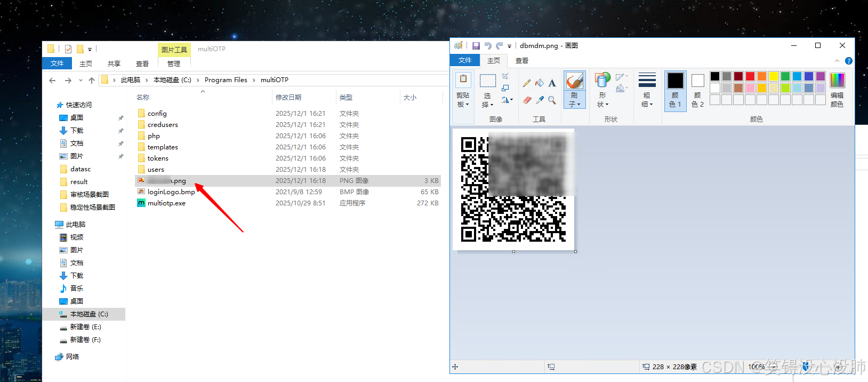Sort by the 修改日期 column header
The width and height of the screenshot is (868, 382).
pyautogui.click(x=288, y=98)
